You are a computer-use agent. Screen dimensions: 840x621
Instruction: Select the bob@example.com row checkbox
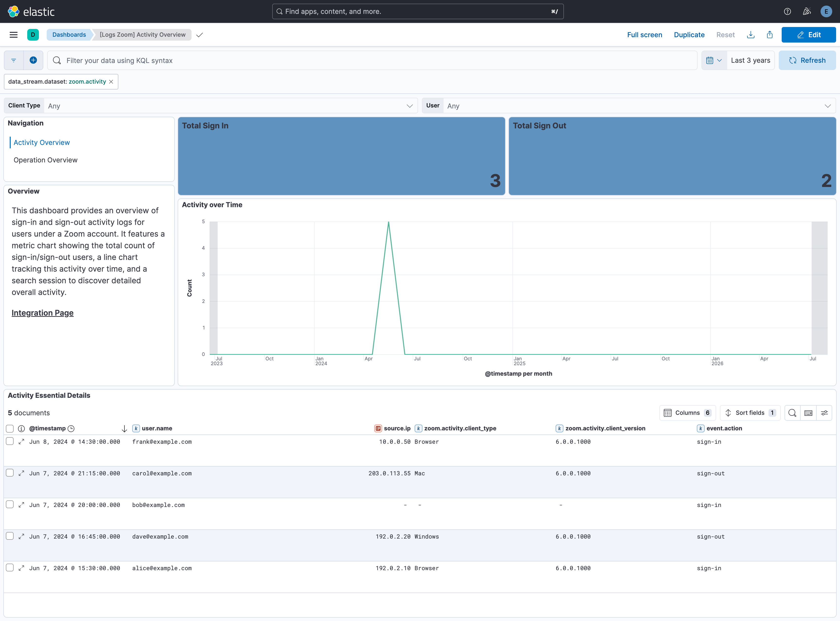click(x=10, y=505)
